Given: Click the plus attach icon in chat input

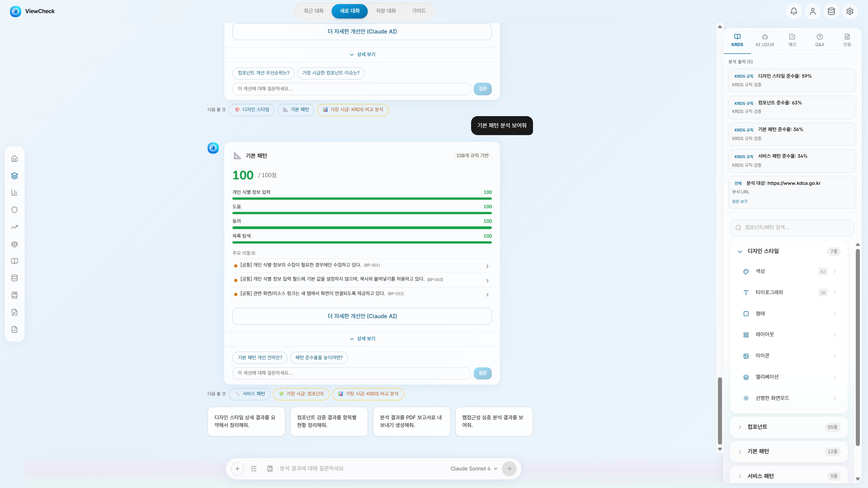Looking at the screenshot, I should 238,469.
